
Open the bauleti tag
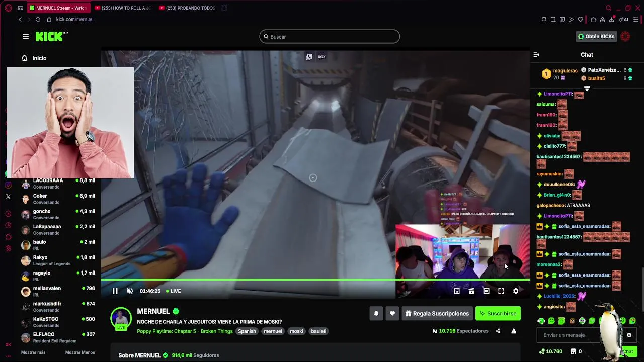click(318, 331)
